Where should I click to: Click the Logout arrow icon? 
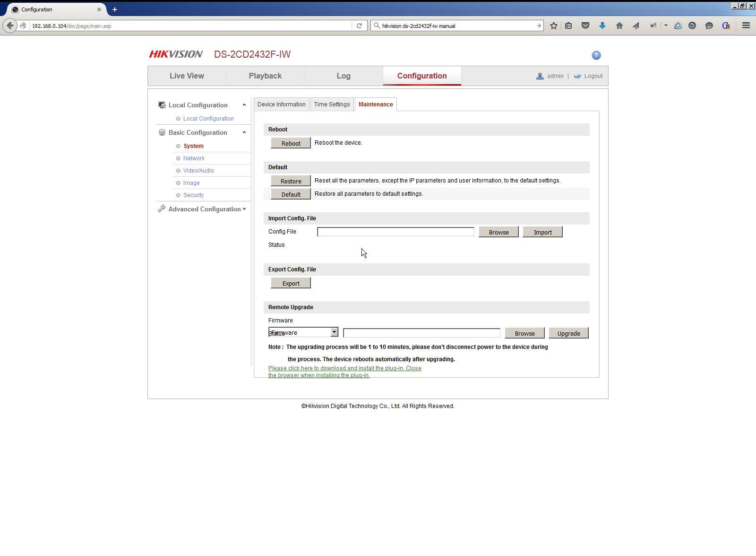(x=577, y=76)
